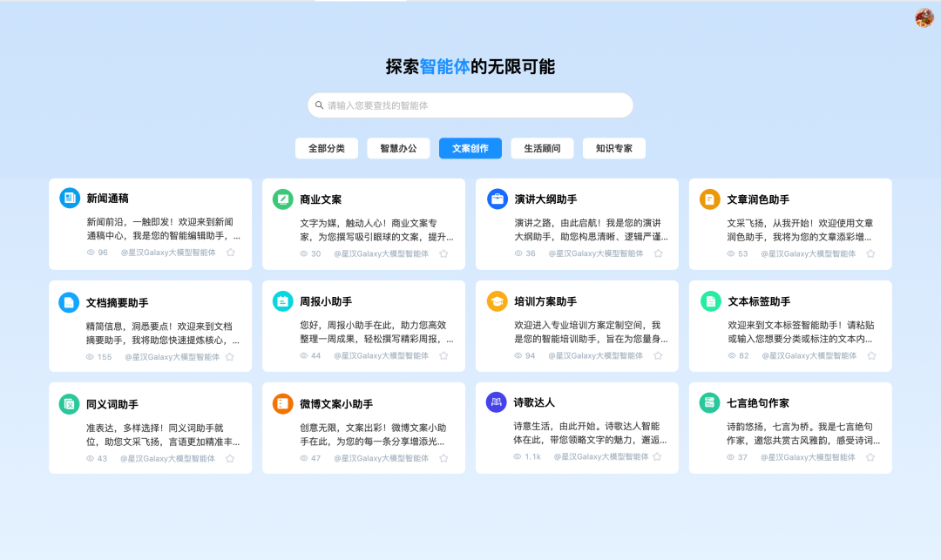Star the 培训方案助手 card
Screen dimensions: 941x560
coord(658,355)
